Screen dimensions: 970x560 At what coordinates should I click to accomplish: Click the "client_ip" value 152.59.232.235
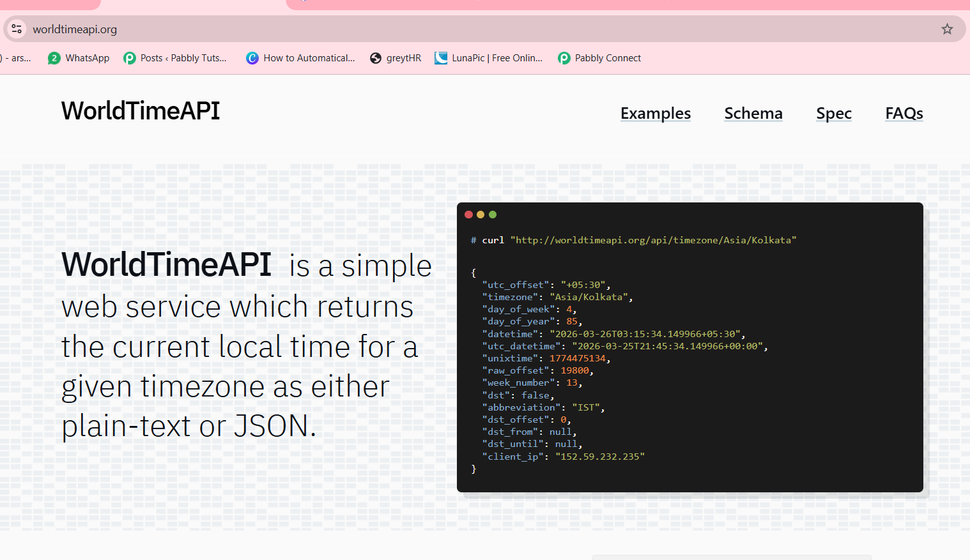(600, 457)
